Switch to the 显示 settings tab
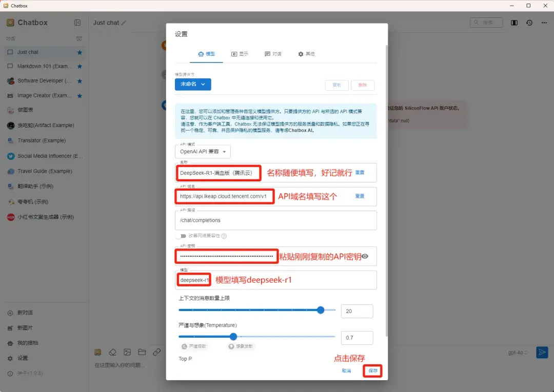Screen dimensions: 554x392 pos(240,54)
